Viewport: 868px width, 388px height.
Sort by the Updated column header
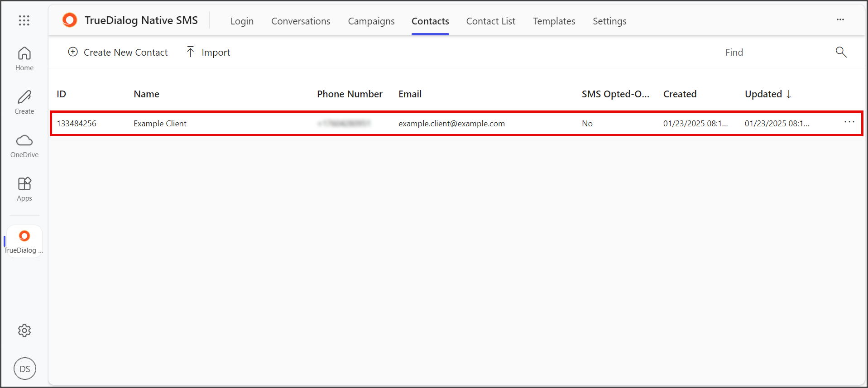[768, 94]
